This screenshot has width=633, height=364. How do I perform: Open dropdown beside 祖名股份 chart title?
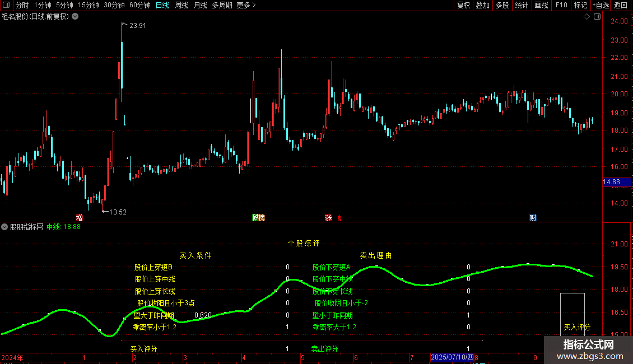point(75,17)
